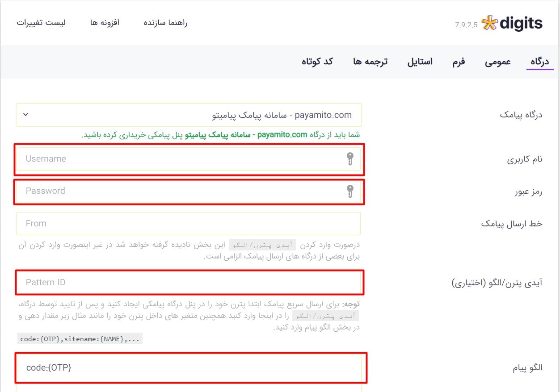The width and height of the screenshot is (560, 392).
Task: Switch to the فرم tab
Action: pos(458,62)
